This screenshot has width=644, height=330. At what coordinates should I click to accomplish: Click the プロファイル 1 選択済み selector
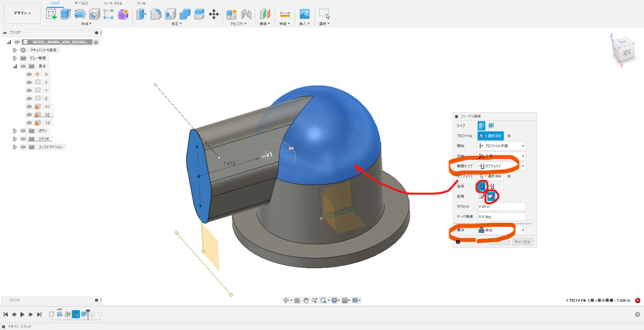(491, 136)
